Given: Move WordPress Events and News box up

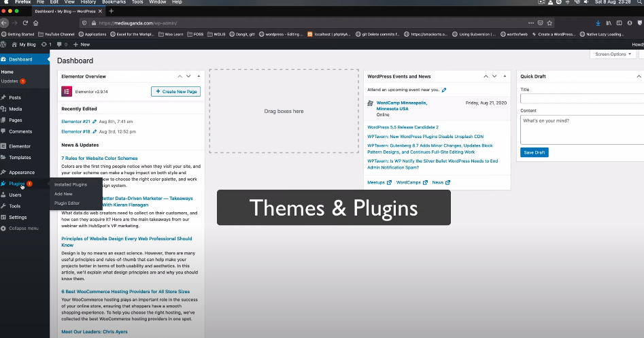Looking at the screenshot, I should tap(486, 76).
